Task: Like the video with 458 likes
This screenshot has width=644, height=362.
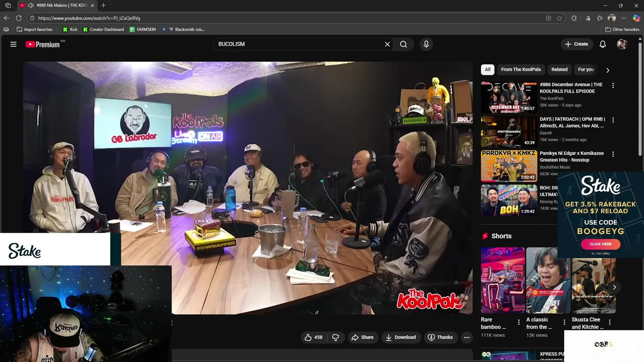Action: [x=313, y=337]
